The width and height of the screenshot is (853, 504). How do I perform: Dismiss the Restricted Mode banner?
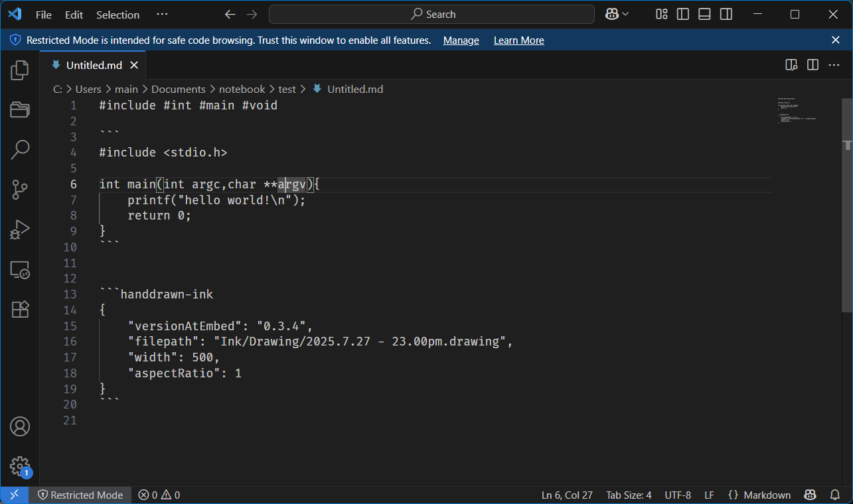pyautogui.click(x=836, y=40)
